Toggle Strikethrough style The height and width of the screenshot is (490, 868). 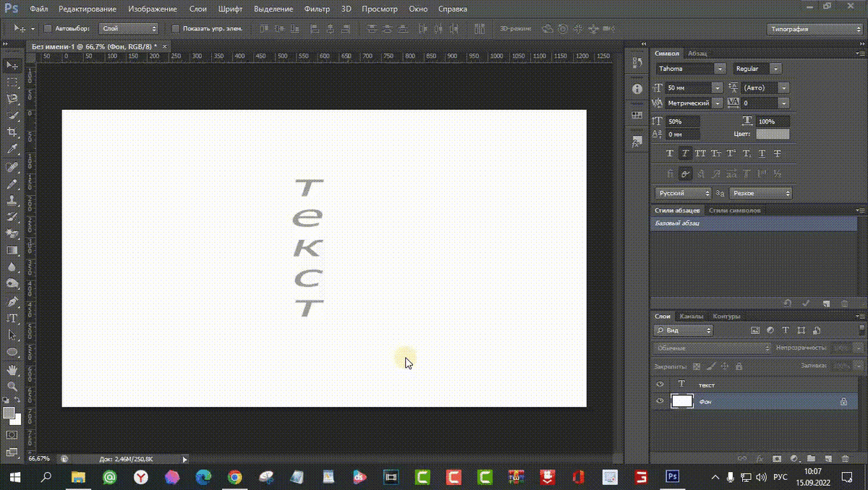click(778, 153)
